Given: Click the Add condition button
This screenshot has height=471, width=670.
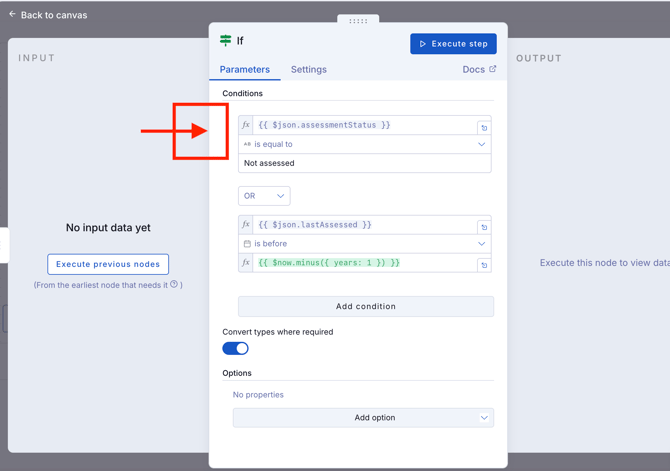Looking at the screenshot, I should (365, 307).
